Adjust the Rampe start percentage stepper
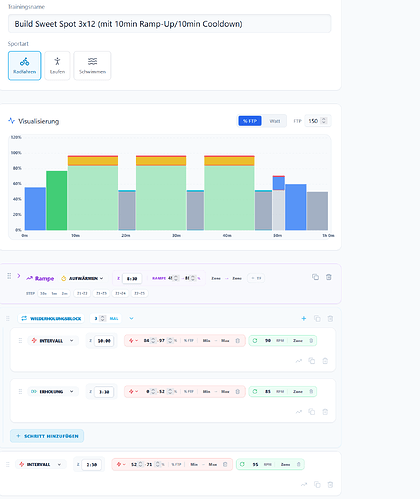420x499 pixels. click(x=176, y=278)
